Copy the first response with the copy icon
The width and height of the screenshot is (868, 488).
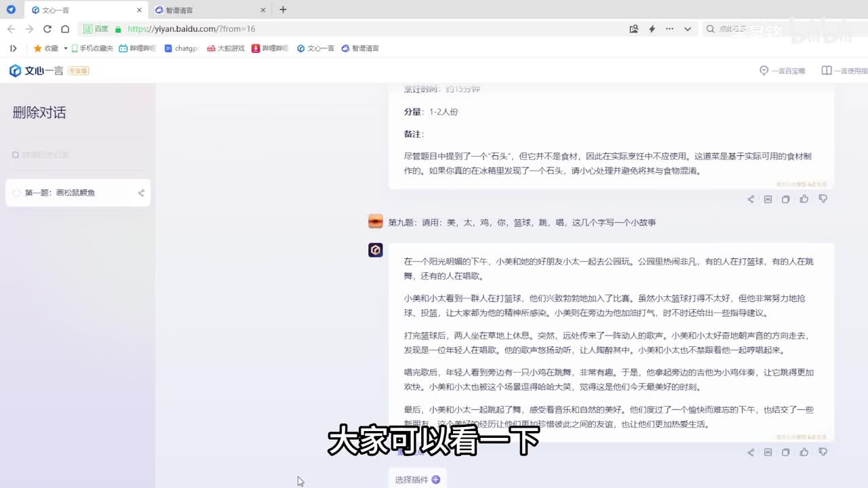[x=786, y=199]
